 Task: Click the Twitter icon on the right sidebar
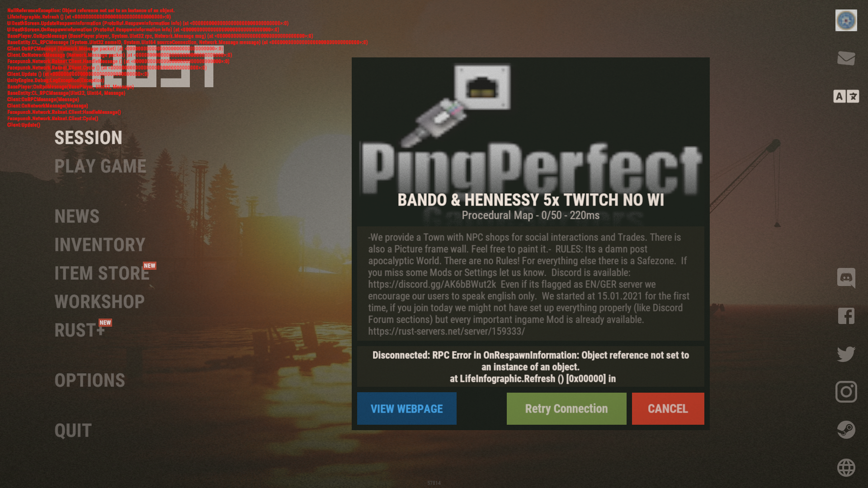(846, 353)
